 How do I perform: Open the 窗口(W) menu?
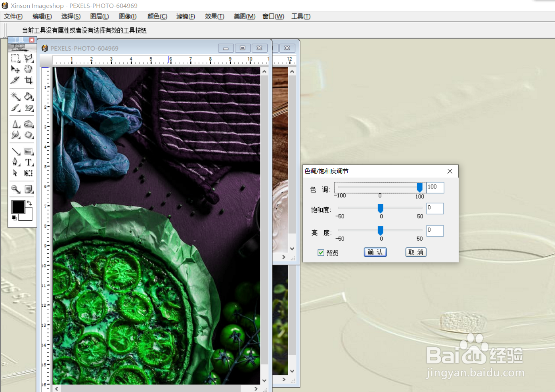tap(274, 16)
